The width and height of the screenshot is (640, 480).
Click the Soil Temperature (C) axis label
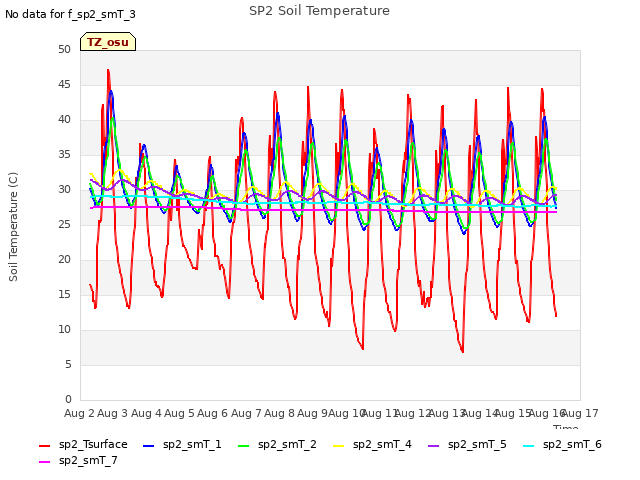tap(13, 227)
